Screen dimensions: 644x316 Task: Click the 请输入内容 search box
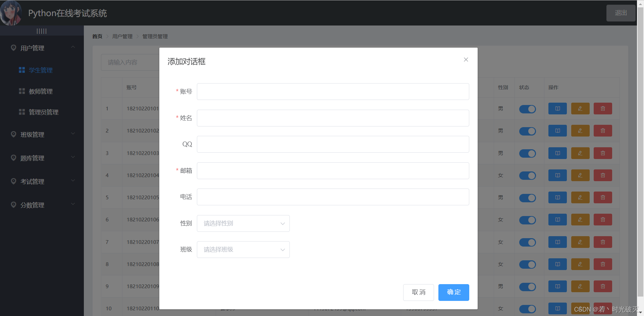click(130, 62)
